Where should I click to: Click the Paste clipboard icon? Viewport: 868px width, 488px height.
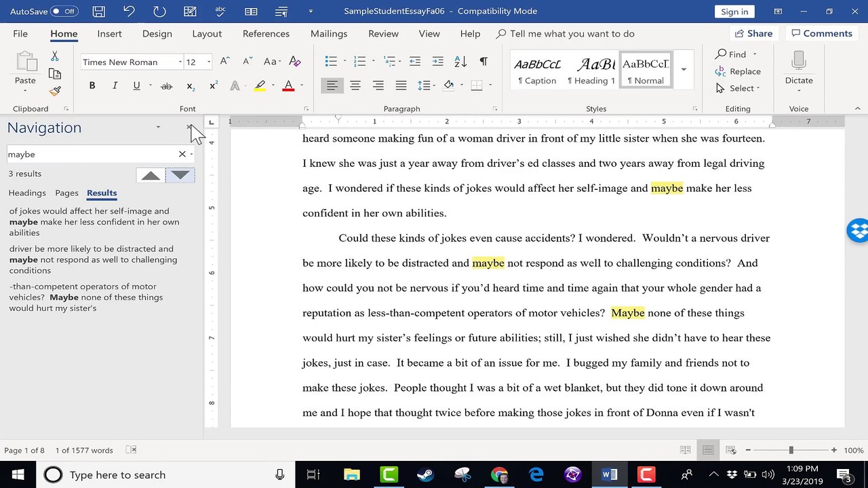(x=25, y=62)
